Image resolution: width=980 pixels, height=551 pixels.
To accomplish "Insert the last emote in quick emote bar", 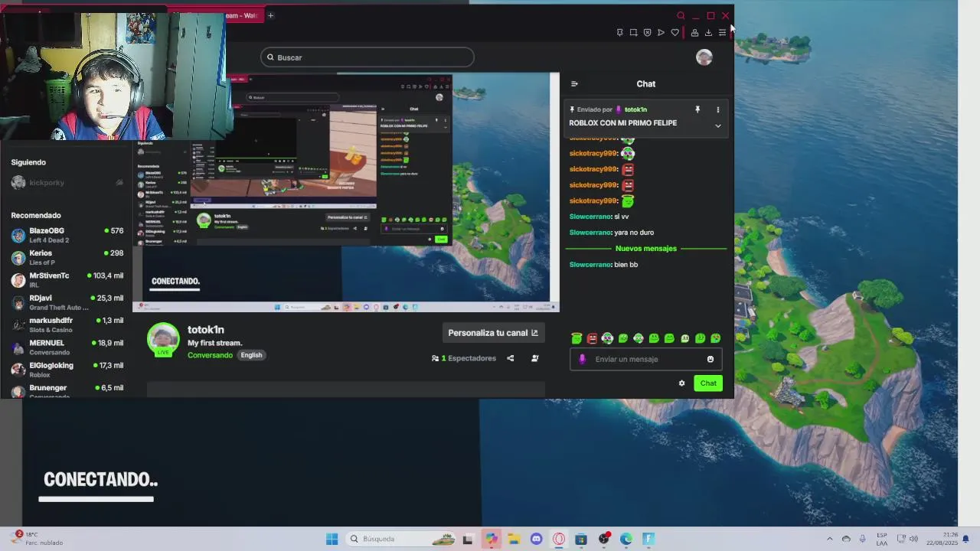I will (715, 338).
